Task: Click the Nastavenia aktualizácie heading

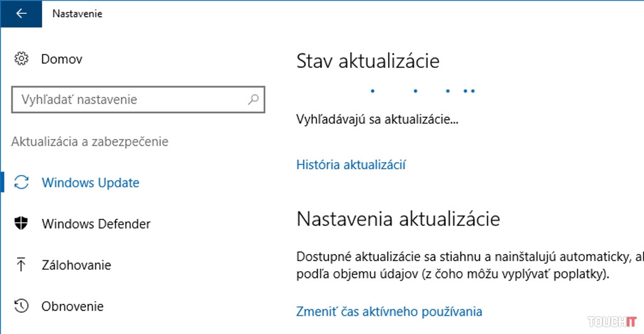Action: pos(398,219)
